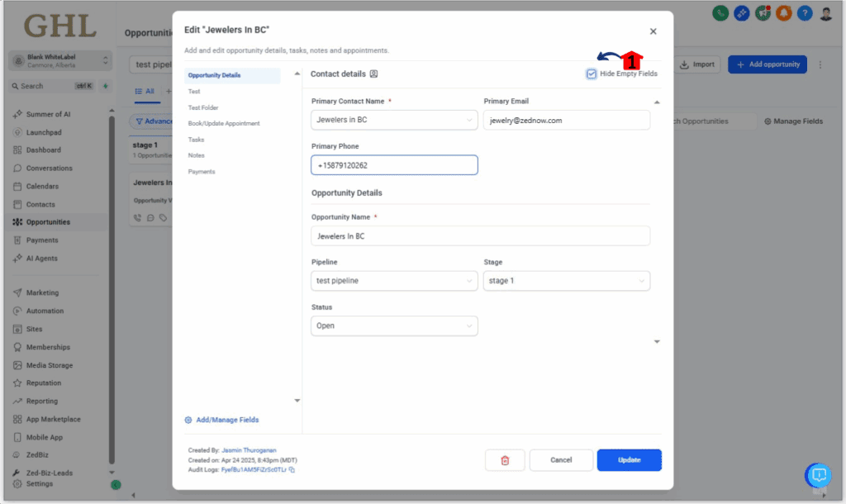Open the blue help question icon
The height and width of the screenshot is (504, 846).
805,13
